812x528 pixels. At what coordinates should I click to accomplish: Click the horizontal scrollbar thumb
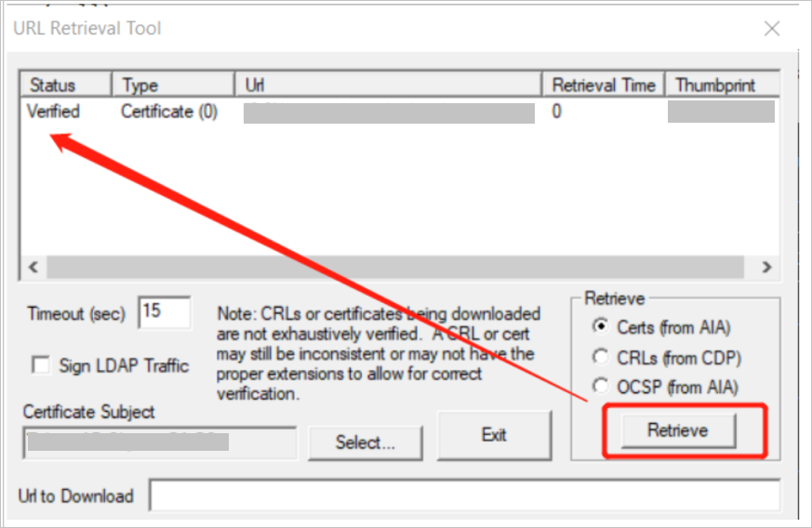coord(395,267)
